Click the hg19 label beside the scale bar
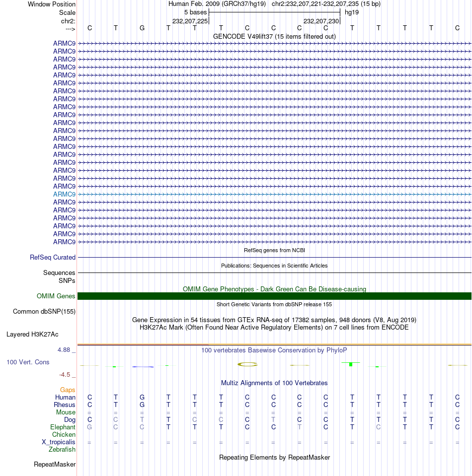472x476 pixels. (352, 12)
